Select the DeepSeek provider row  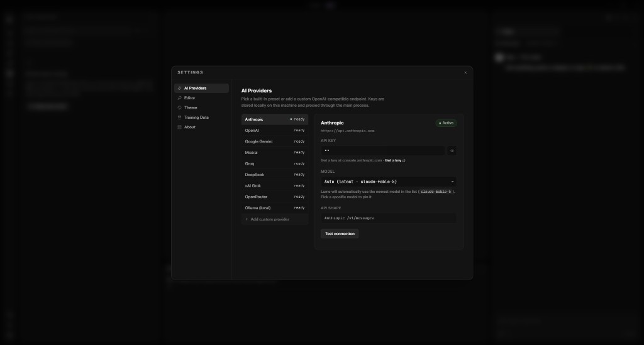point(275,175)
